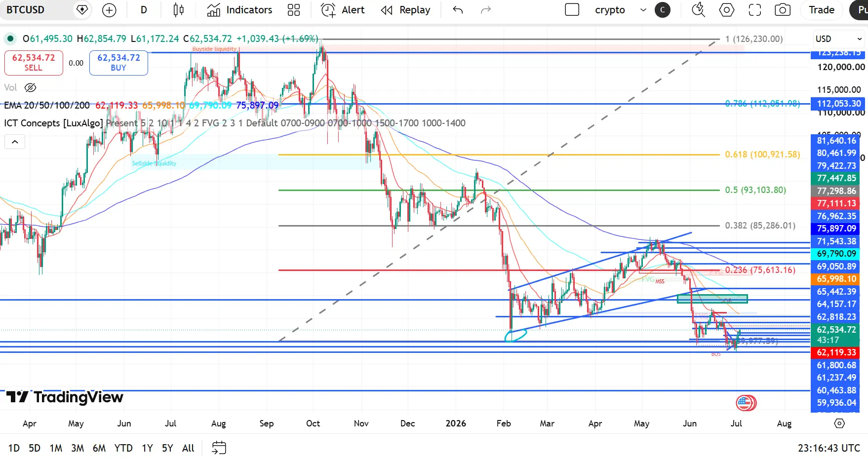868x461 pixels.
Task: Toggle the Vol indicator visibility eye
Action: click(x=31, y=88)
